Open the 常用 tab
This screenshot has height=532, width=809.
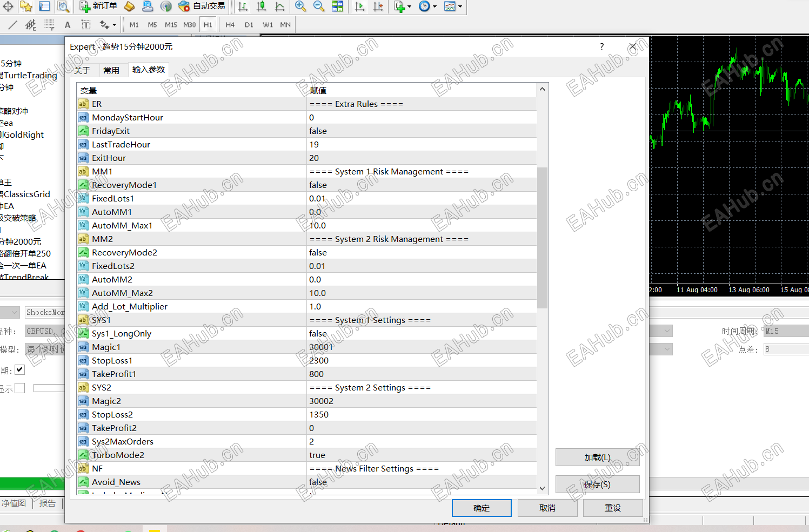pos(111,70)
